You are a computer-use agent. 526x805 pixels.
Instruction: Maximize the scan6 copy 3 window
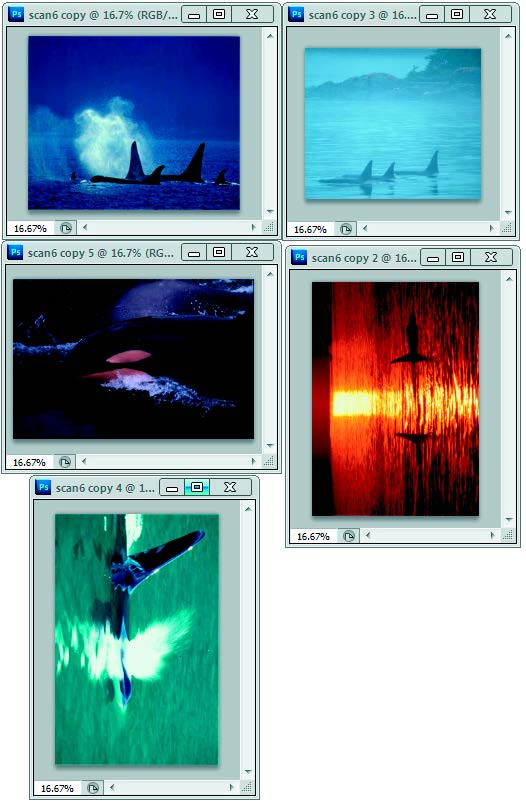457,14
